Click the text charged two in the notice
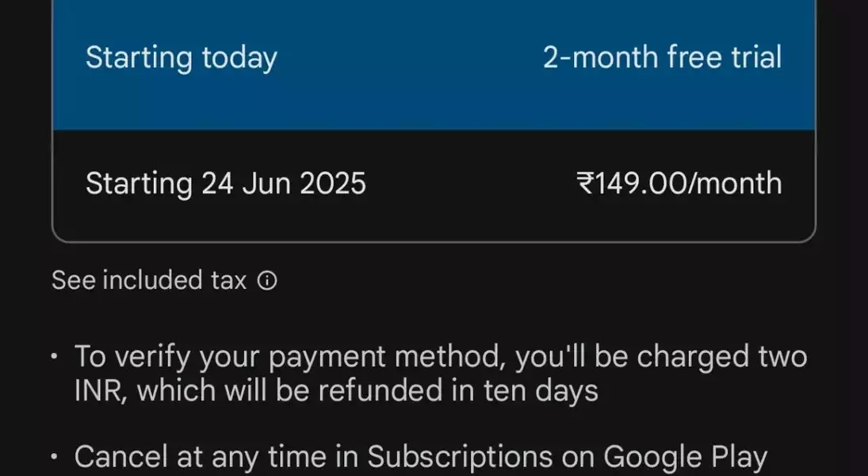This screenshot has width=868, height=476. pyautogui.click(x=722, y=357)
